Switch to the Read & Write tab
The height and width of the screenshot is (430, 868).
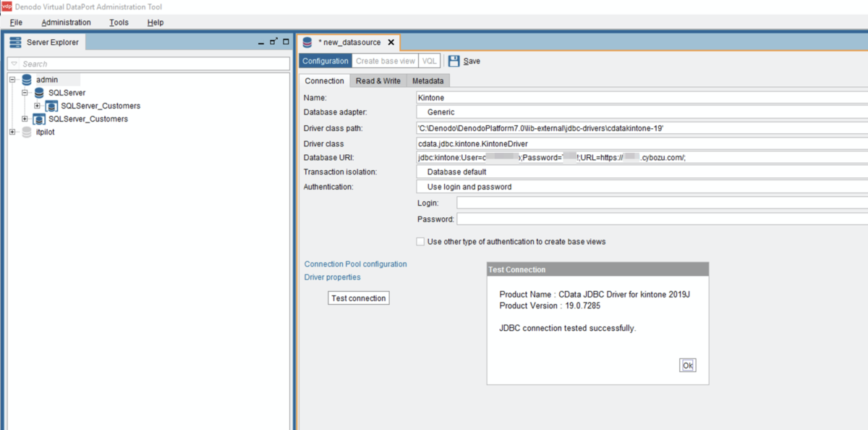click(378, 81)
